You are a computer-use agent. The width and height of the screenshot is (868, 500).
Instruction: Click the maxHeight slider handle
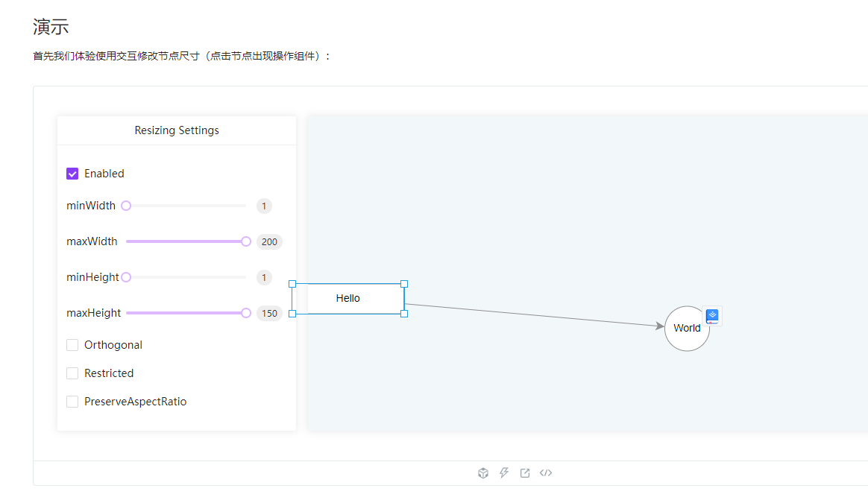pos(246,312)
